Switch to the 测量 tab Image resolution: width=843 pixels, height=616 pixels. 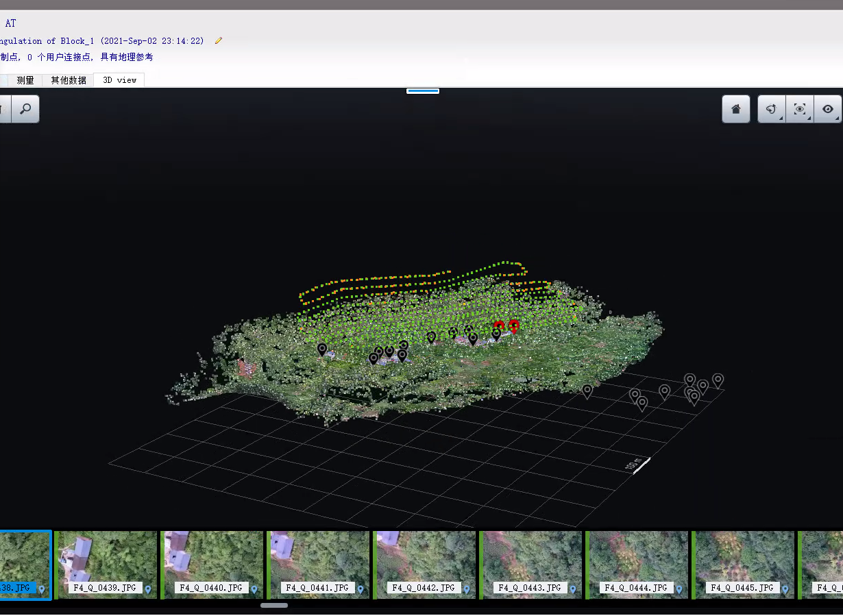[x=25, y=80]
